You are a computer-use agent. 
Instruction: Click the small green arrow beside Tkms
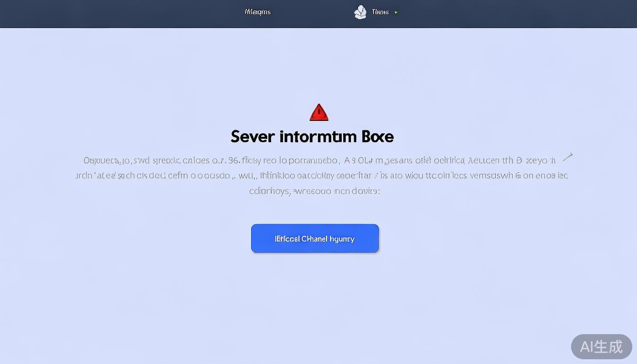(x=396, y=12)
